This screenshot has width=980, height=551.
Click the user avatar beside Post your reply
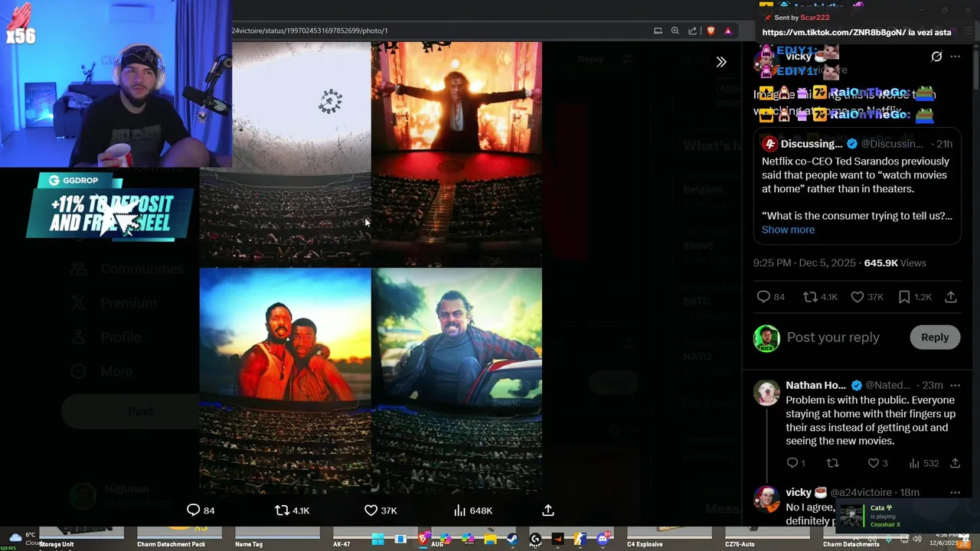click(x=766, y=338)
